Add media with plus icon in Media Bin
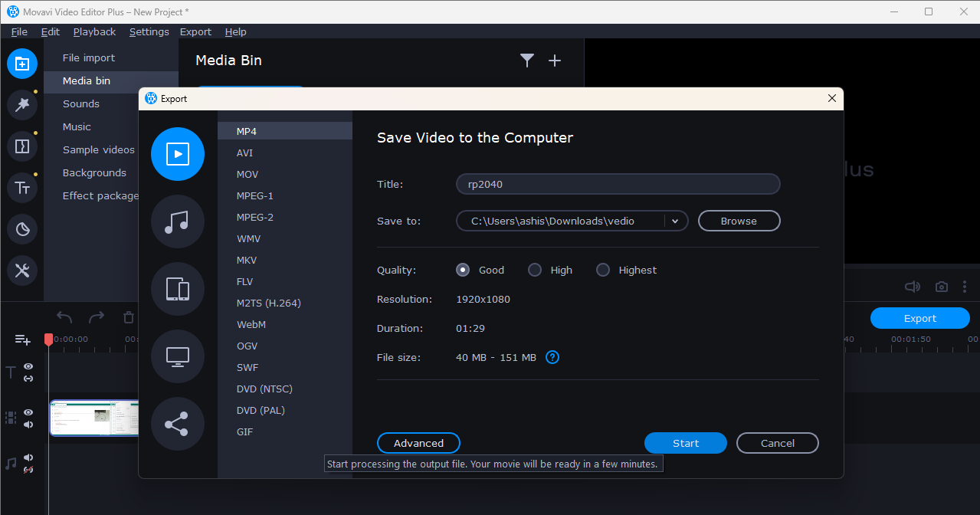This screenshot has height=515, width=980. (x=556, y=61)
